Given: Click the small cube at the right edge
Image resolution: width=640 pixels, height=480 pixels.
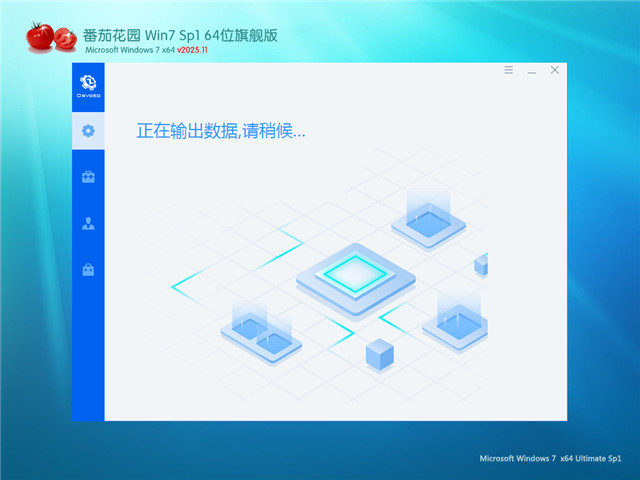Looking at the screenshot, I should tap(481, 265).
